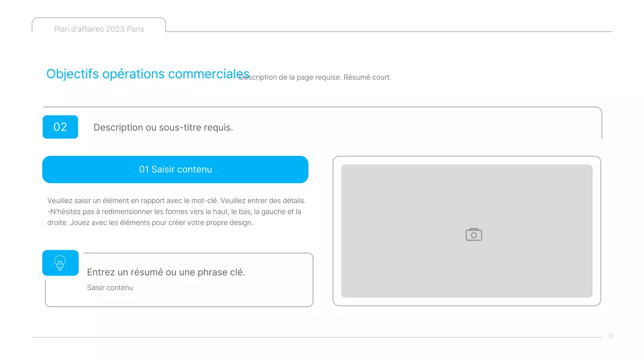The image size is (644, 362).
Task: Select the gray image placeholder area
Action: point(403,201)
